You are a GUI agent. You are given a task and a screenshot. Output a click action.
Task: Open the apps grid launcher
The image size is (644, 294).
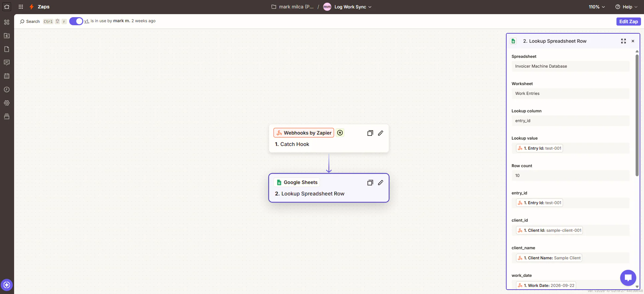[21, 7]
